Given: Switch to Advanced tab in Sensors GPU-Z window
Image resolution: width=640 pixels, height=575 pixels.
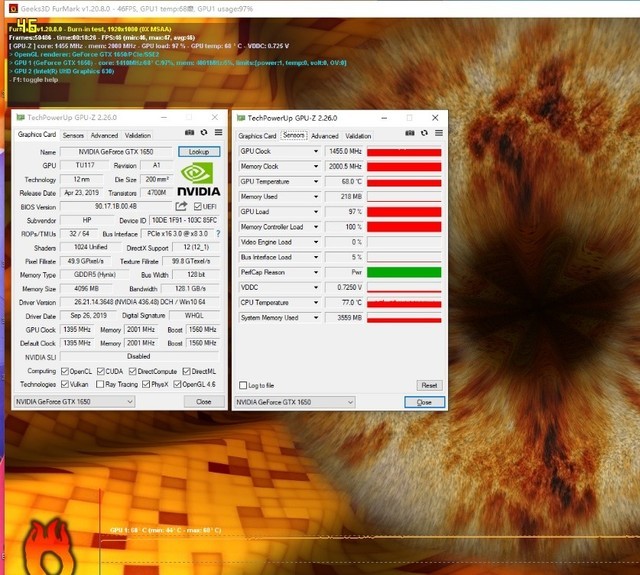Looking at the screenshot, I should (x=324, y=136).
